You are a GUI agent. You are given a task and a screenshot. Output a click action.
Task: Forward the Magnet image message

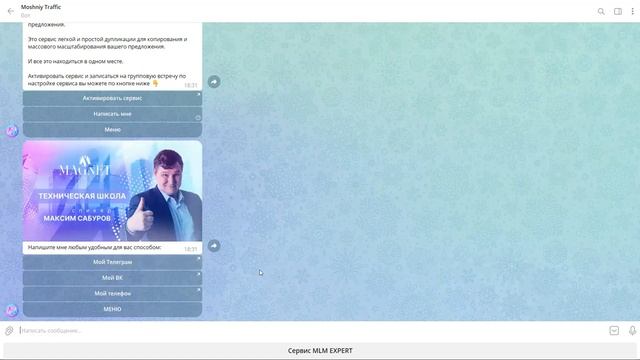[x=214, y=245]
